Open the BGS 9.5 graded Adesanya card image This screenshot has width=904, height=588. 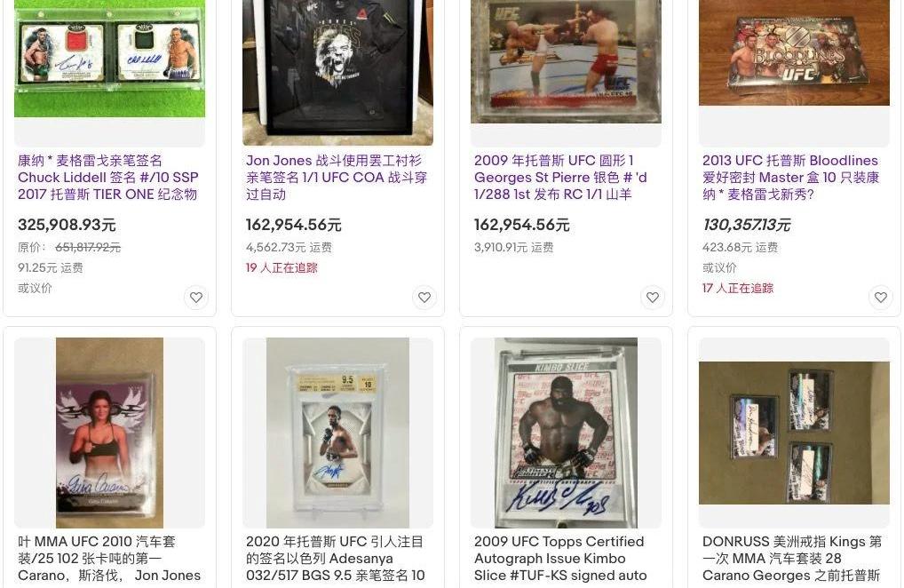337,433
